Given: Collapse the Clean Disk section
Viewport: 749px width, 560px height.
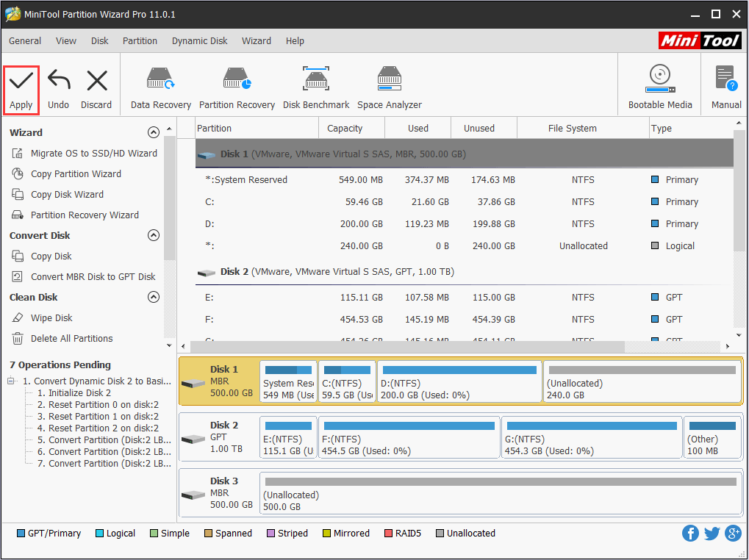Looking at the screenshot, I should pyautogui.click(x=154, y=297).
